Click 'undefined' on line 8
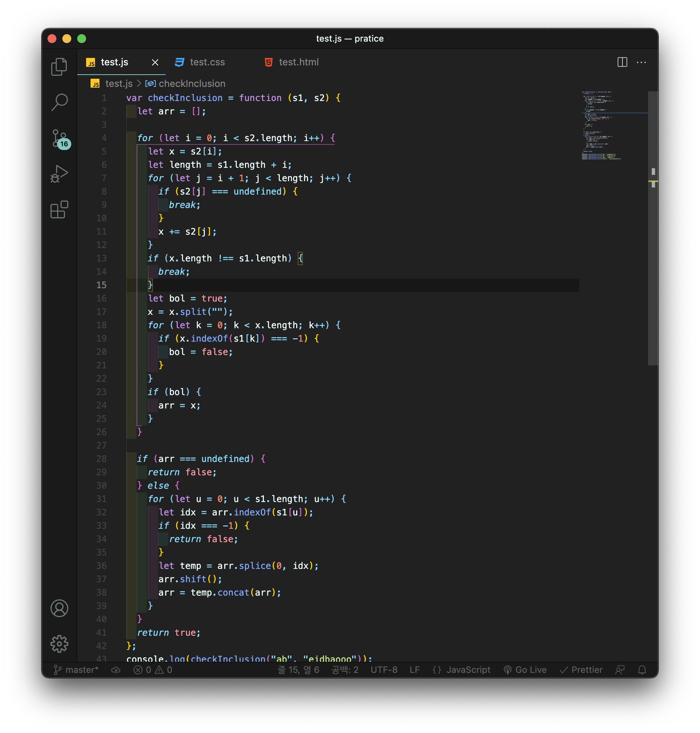Image resolution: width=700 pixels, height=733 pixels. click(258, 192)
